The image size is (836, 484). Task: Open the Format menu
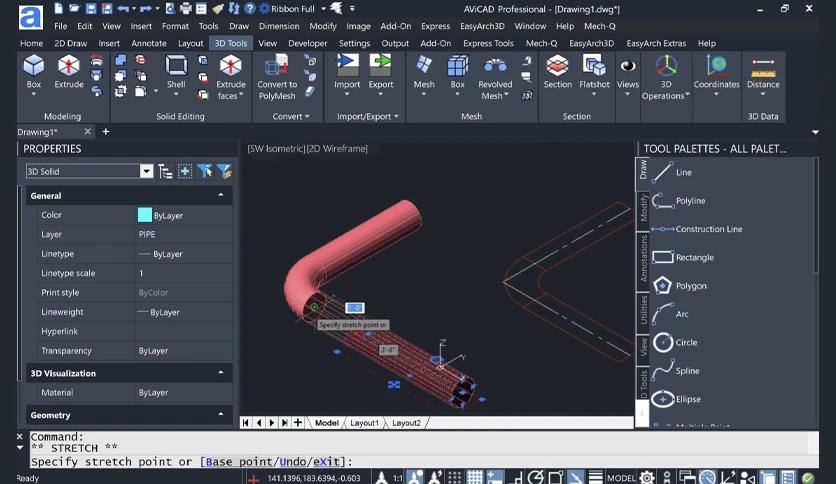[x=175, y=26]
